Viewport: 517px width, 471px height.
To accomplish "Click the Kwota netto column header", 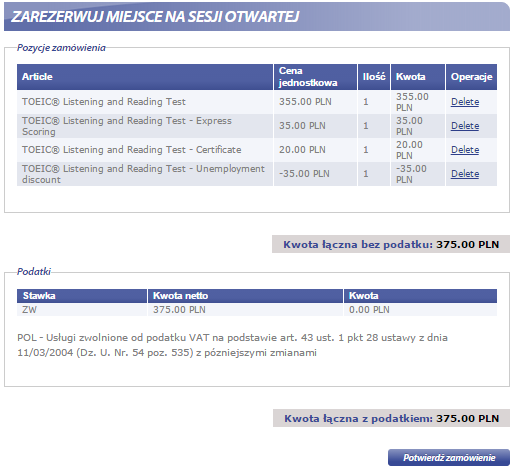I will tap(245, 296).
